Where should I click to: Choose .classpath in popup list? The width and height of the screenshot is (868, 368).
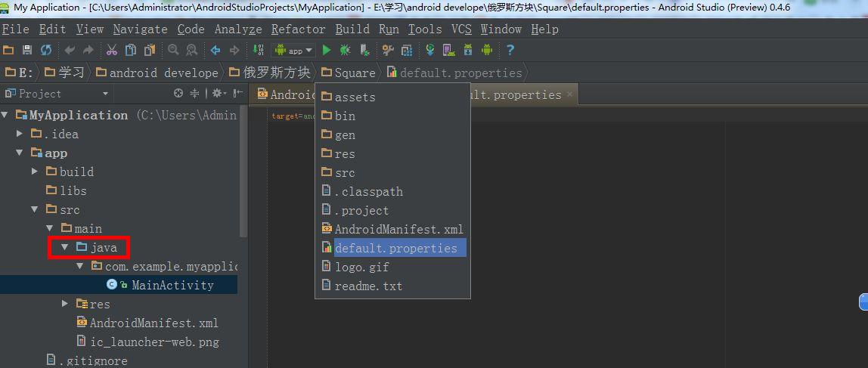click(x=363, y=191)
